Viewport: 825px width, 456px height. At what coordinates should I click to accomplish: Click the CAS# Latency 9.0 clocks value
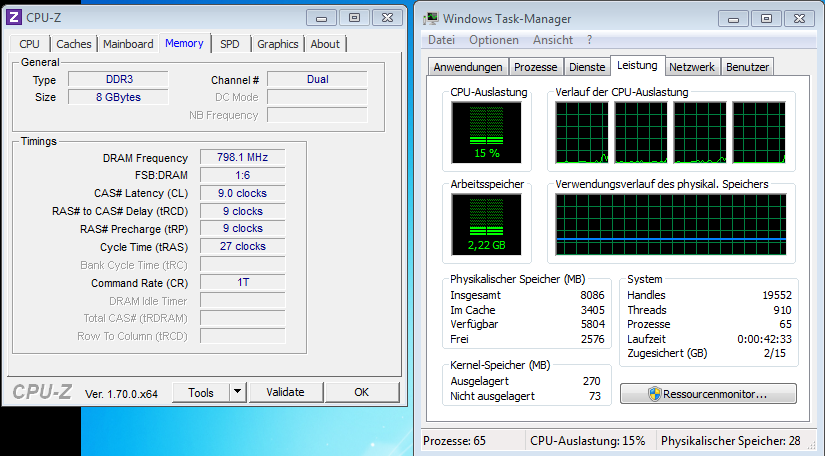click(x=243, y=193)
